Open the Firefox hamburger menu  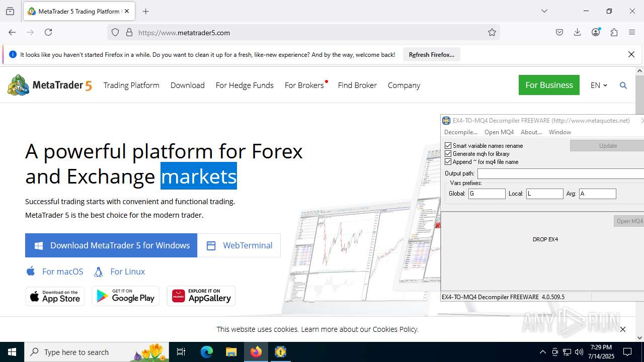(632, 32)
